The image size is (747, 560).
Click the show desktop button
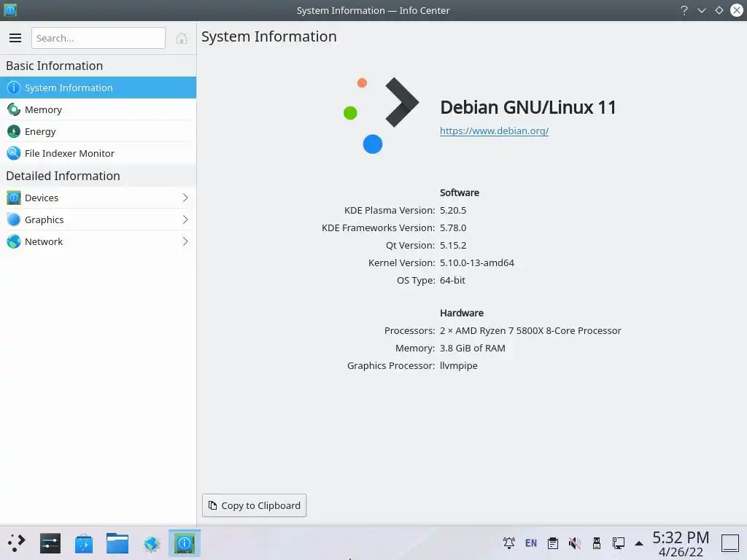click(729, 543)
